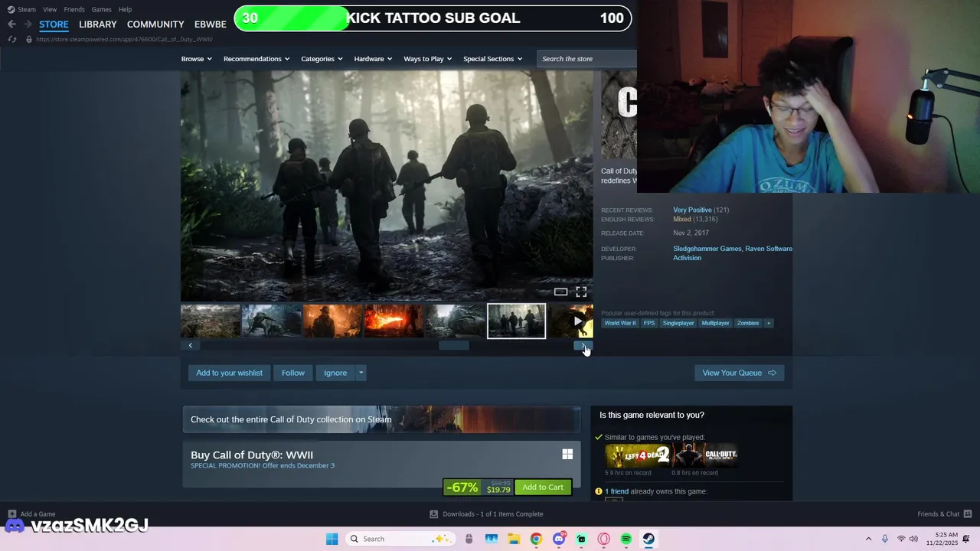
Task: Reload the store page
Action: coord(12,39)
